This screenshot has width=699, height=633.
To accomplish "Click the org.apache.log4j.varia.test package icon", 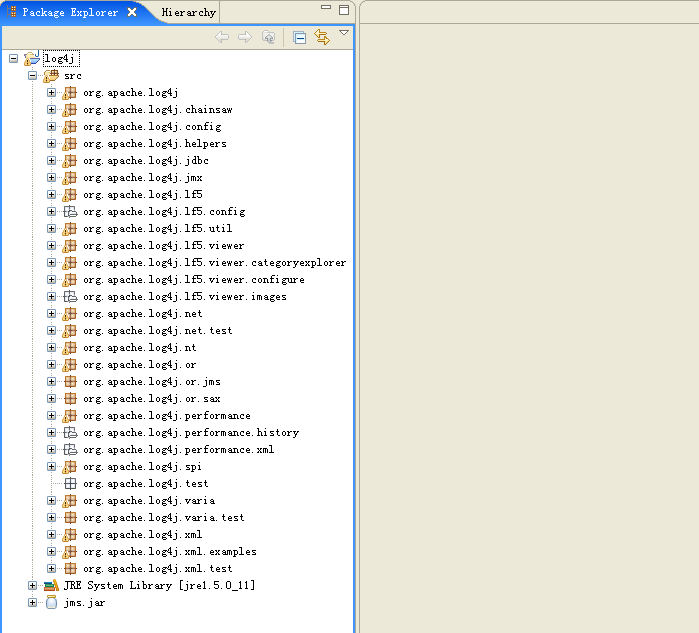I will point(70,518).
